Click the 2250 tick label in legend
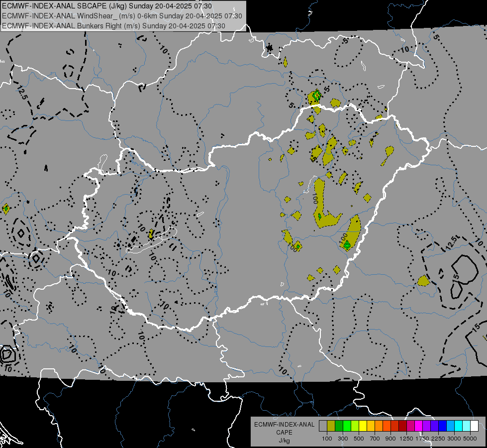The image size is (487, 448). point(438,439)
